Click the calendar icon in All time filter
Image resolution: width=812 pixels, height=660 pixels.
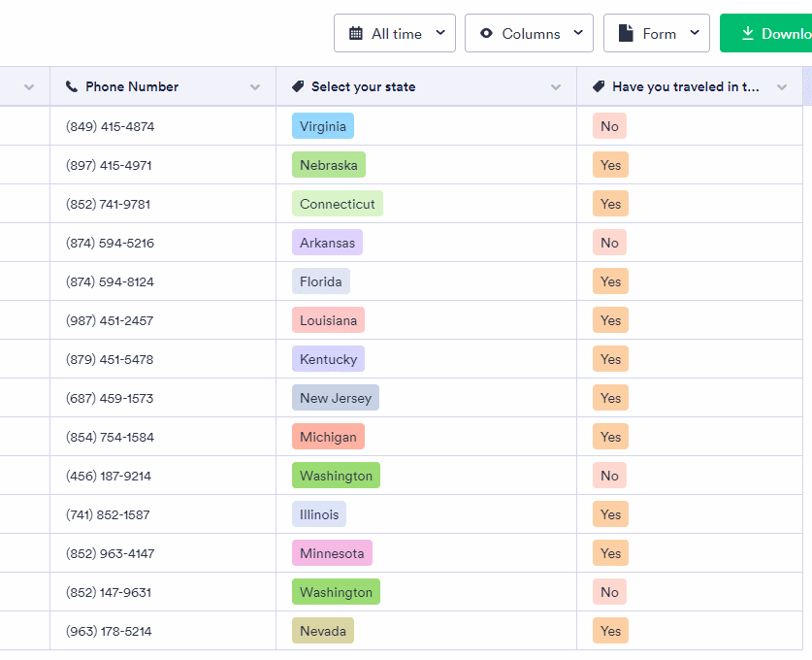[356, 34]
